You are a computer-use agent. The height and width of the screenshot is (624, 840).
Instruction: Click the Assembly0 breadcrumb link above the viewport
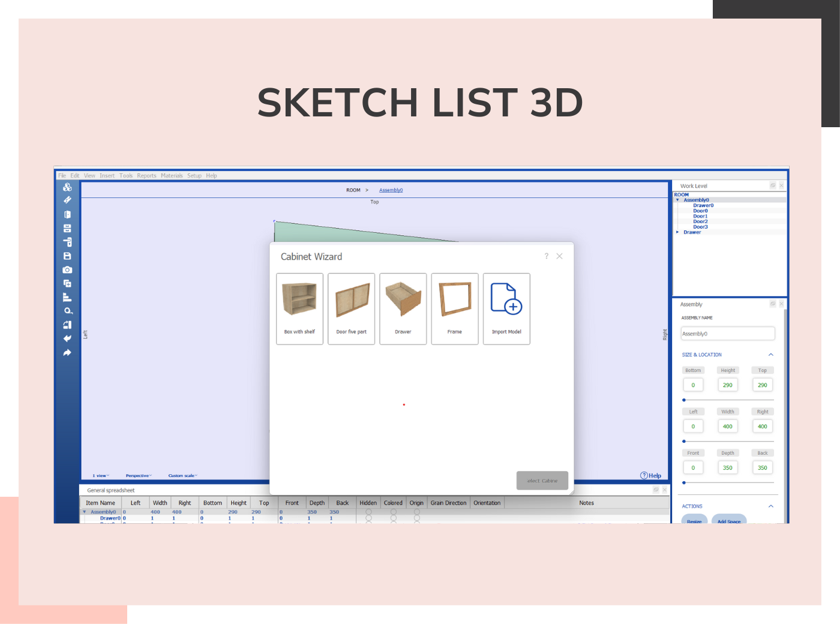tap(391, 190)
